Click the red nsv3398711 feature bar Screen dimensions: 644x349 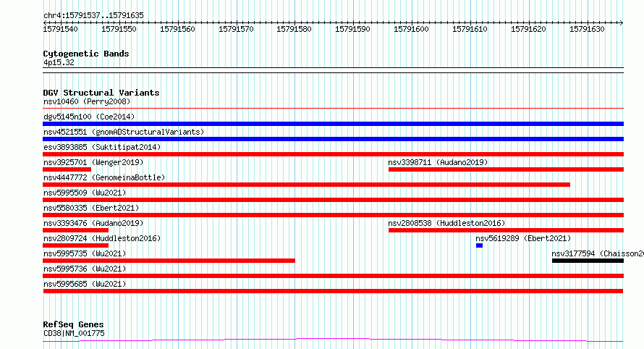tap(506, 169)
